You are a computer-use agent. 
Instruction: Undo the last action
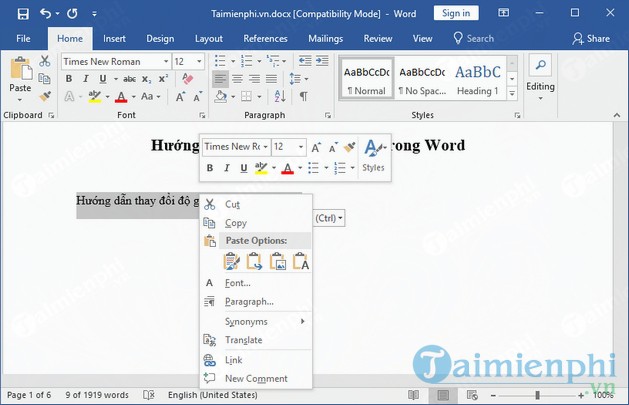45,14
